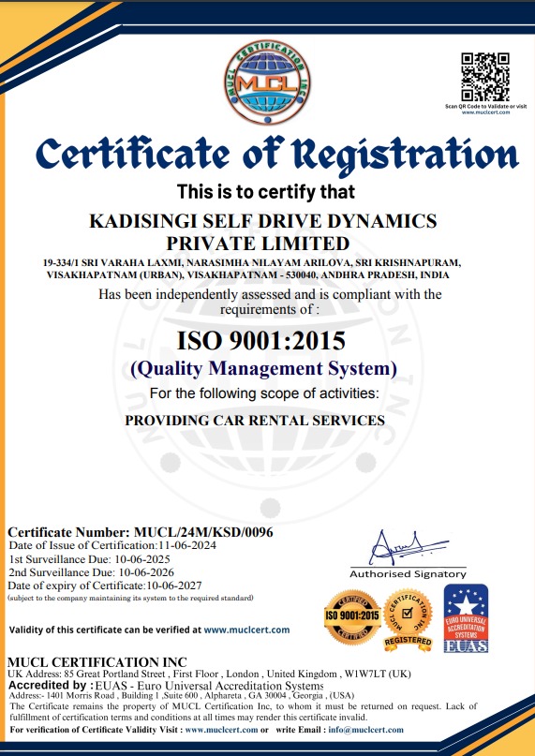Image resolution: width=535 pixels, height=756 pixels.
Task: Click 'Address:- 1401 Morris Road' line
Action: coord(182,696)
